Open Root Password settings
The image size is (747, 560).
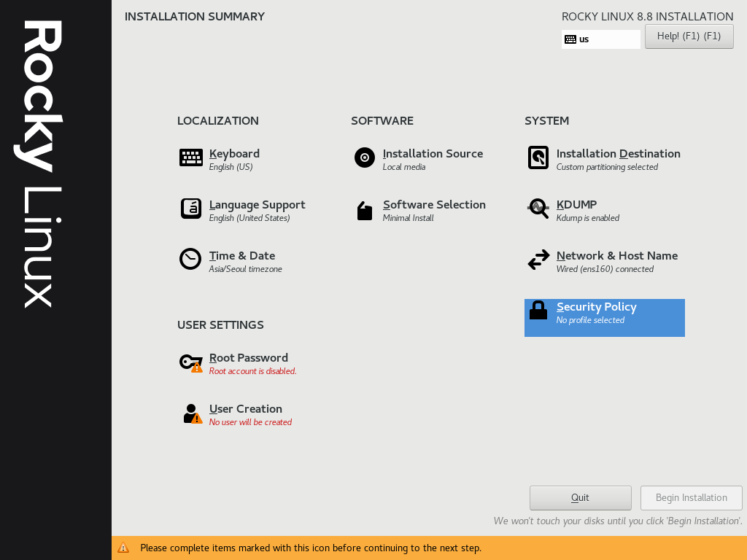249,358
